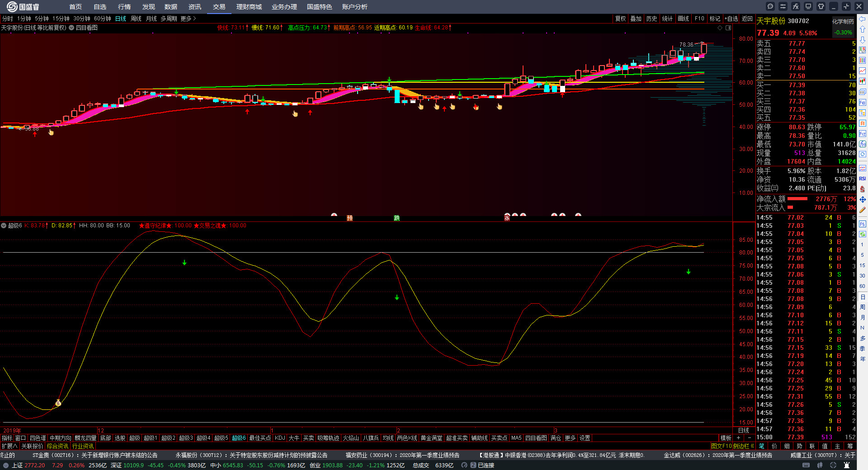Open the 行情 menu
Viewport: 868px width, 470px height.
pyautogui.click(x=124, y=7)
